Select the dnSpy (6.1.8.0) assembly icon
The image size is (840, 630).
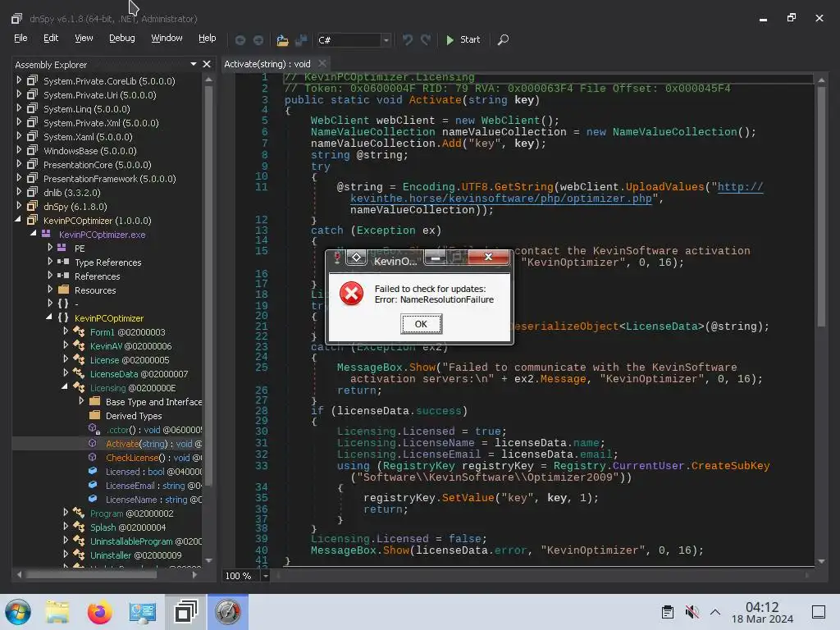coord(33,206)
